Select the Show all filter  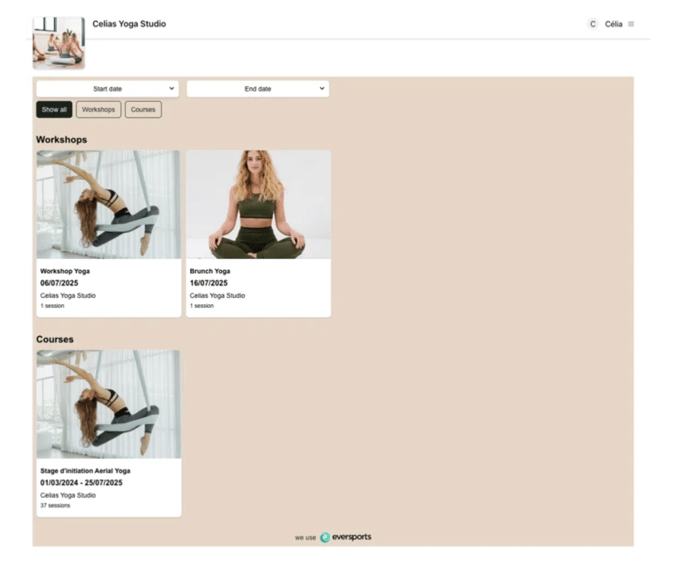tap(54, 110)
